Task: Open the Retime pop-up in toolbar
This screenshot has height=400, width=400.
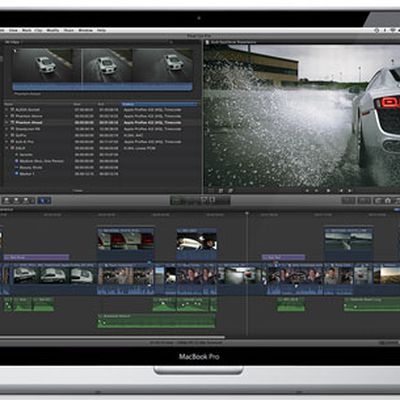Action: pos(364,201)
